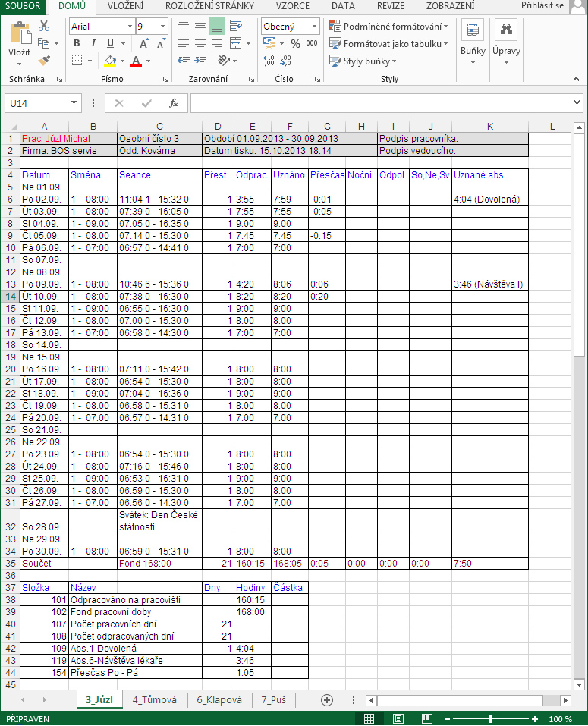Align text to middle of cell

[x=200, y=24]
